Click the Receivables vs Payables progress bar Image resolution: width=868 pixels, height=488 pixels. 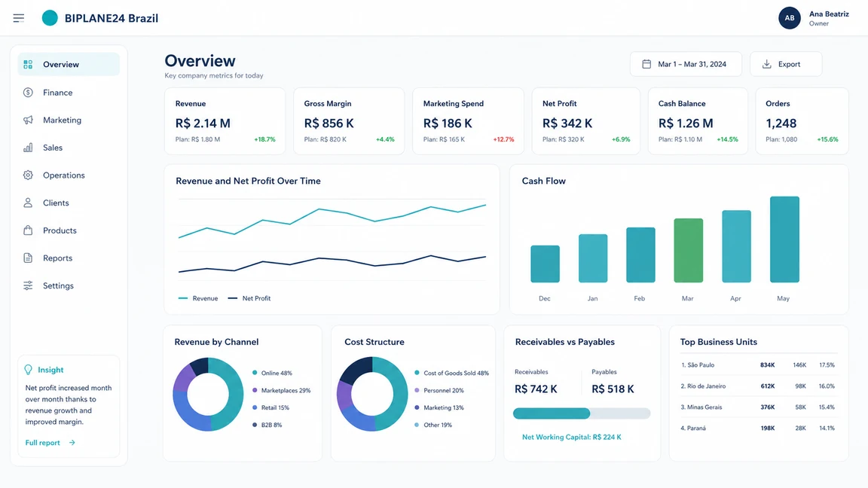pos(582,413)
